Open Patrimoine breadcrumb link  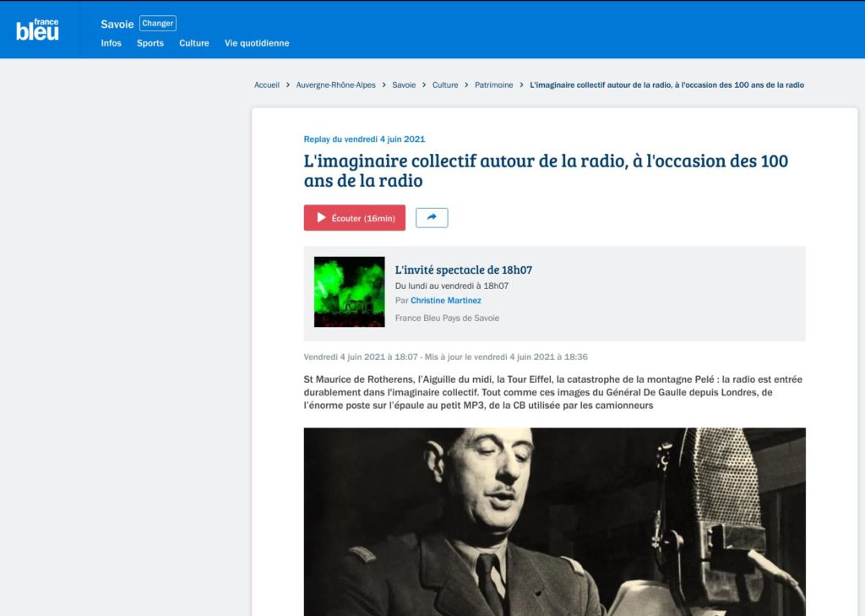493,85
